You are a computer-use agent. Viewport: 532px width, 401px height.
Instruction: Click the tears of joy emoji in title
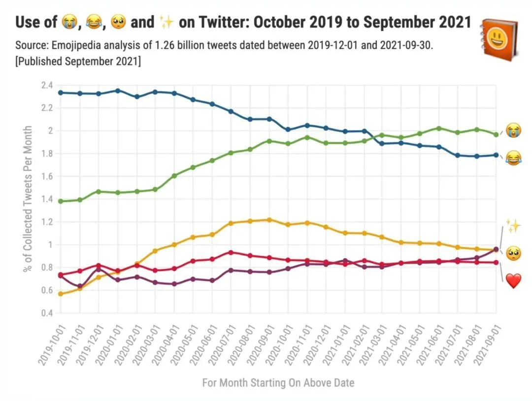(x=93, y=22)
